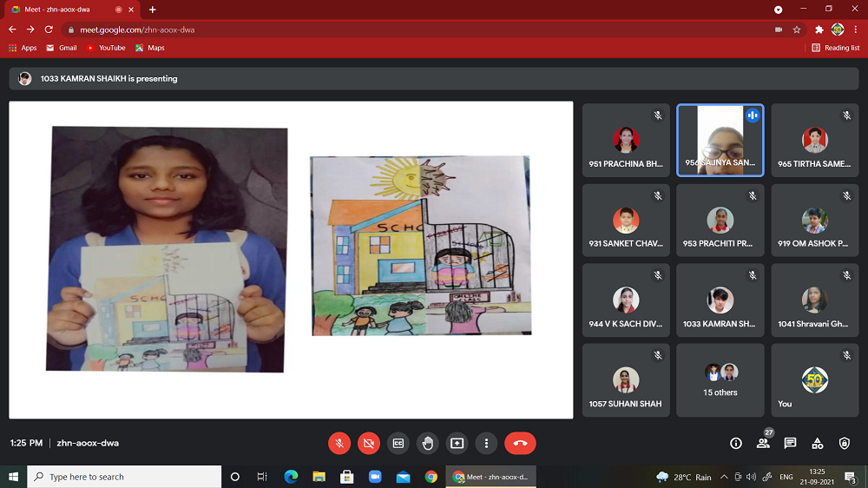Click the Present now screen-share icon
Image resolution: width=868 pixels, height=488 pixels.
[x=457, y=443]
